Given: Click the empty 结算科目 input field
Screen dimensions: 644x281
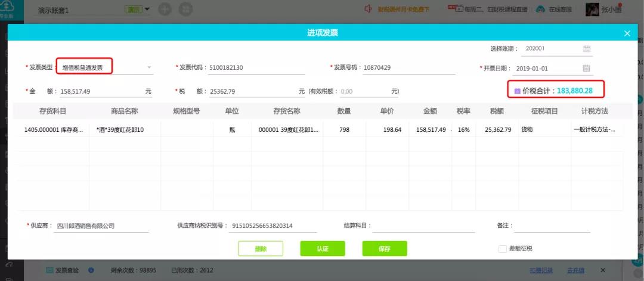Looking at the screenshot, I should pyautogui.click(x=423, y=226).
